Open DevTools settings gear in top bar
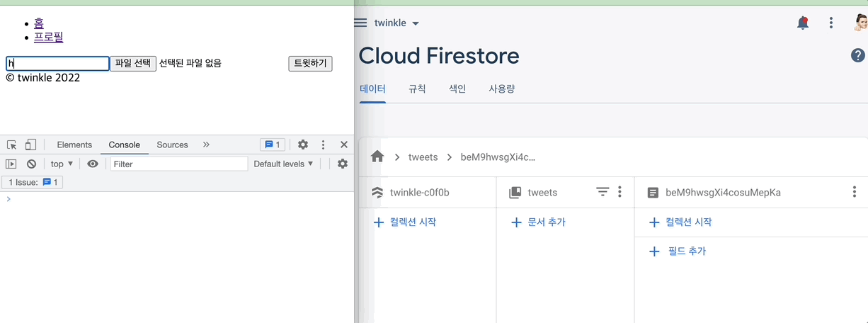Image resolution: width=868 pixels, height=323 pixels. click(x=303, y=144)
